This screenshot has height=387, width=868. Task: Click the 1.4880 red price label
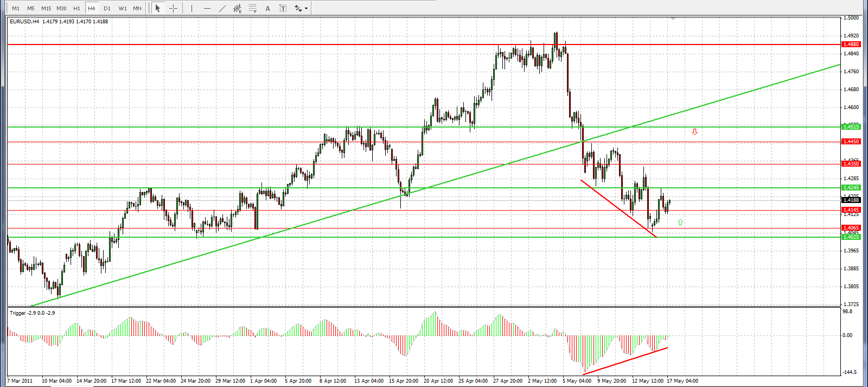851,45
